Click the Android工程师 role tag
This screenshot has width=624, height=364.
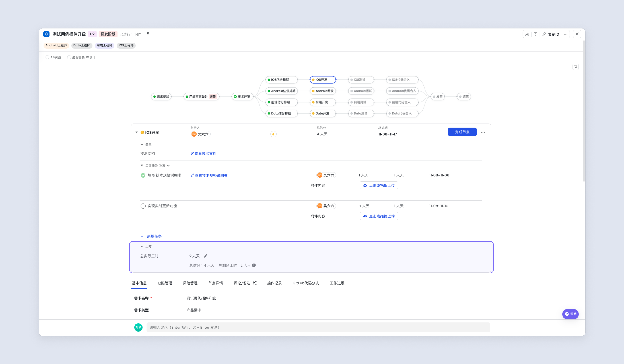56,45
